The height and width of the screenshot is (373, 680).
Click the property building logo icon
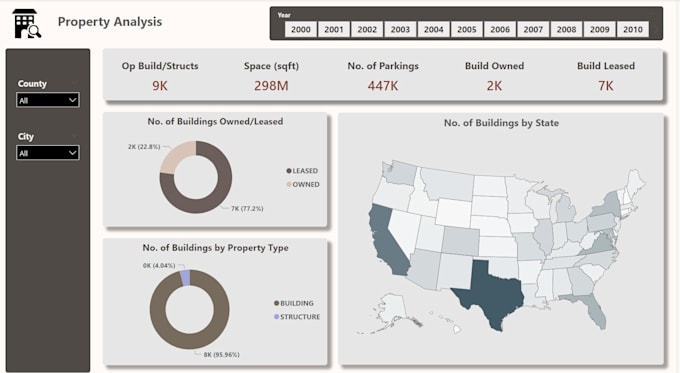[x=27, y=23]
